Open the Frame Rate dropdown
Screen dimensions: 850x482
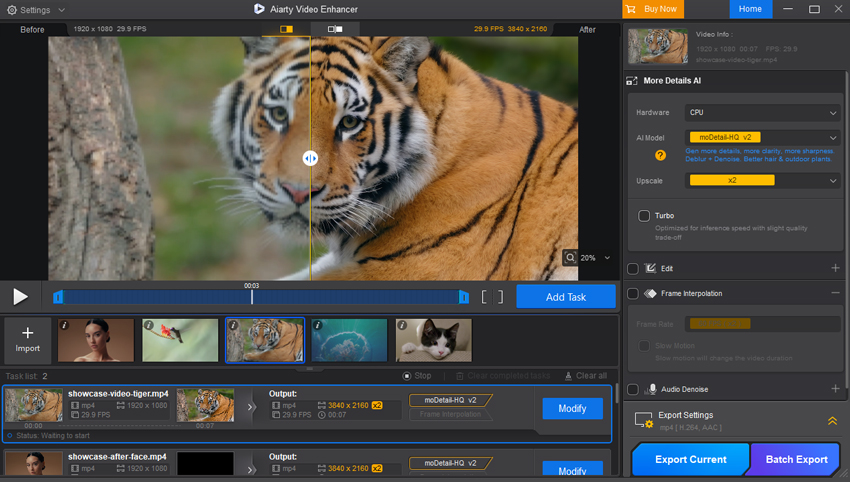tap(763, 324)
